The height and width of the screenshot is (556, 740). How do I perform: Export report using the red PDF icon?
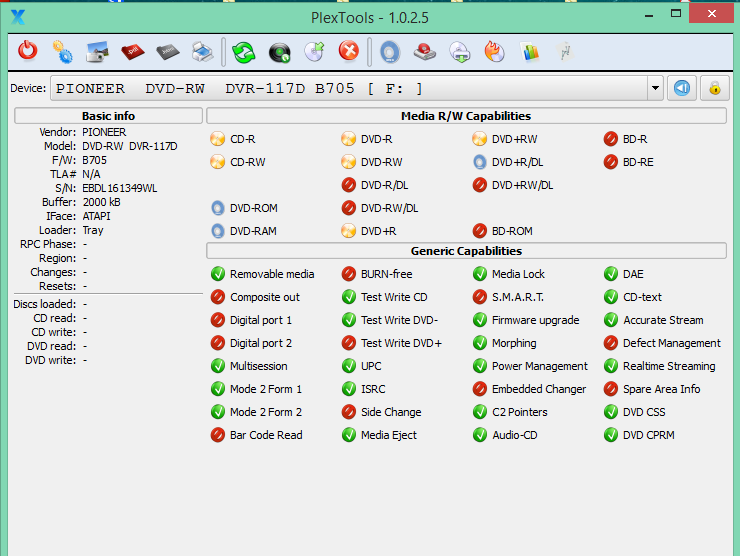133,51
